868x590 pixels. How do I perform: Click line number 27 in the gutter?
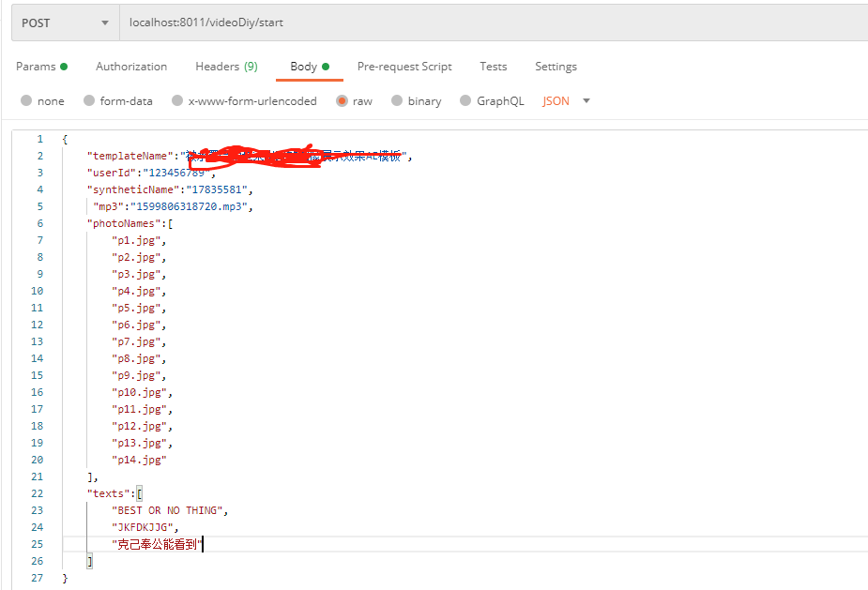pyautogui.click(x=38, y=578)
